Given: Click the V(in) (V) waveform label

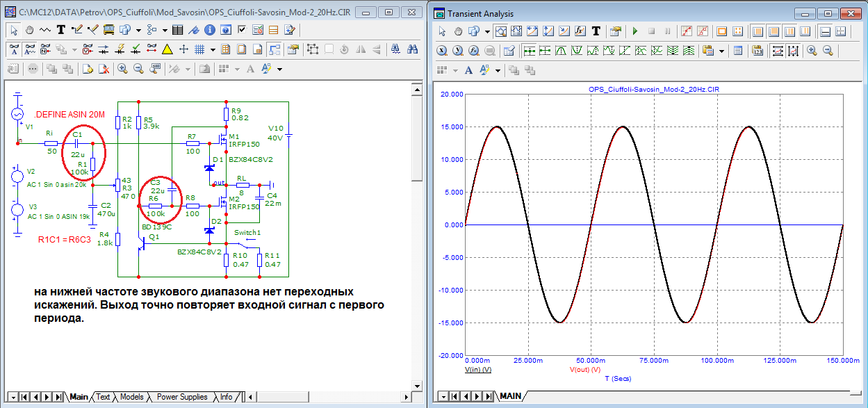Looking at the screenshot, I should pyautogui.click(x=477, y=370).
